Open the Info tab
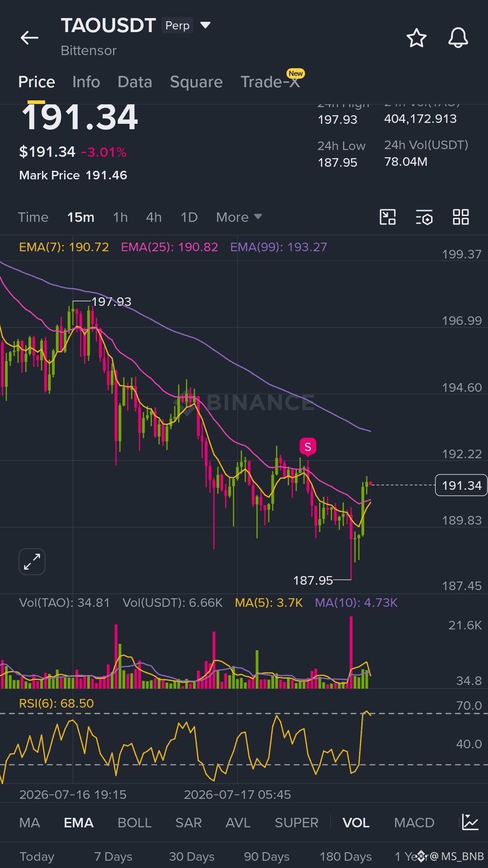This screenshot has width=488, height=868. tap(86, 82)
